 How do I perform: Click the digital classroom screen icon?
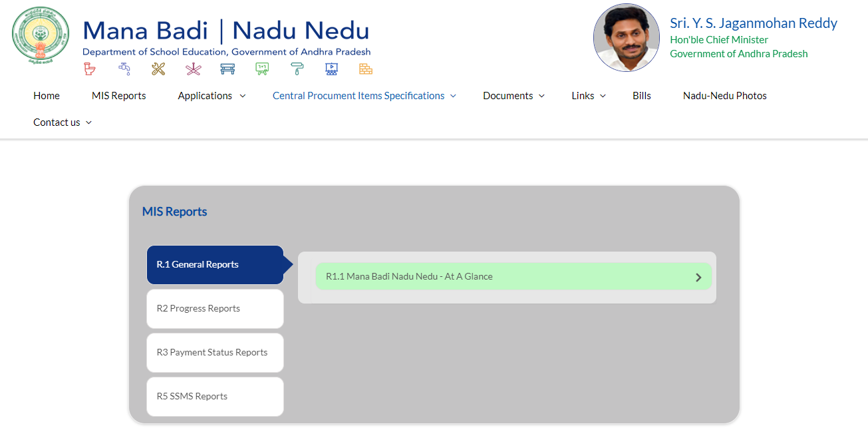click(x=331, y=68)
